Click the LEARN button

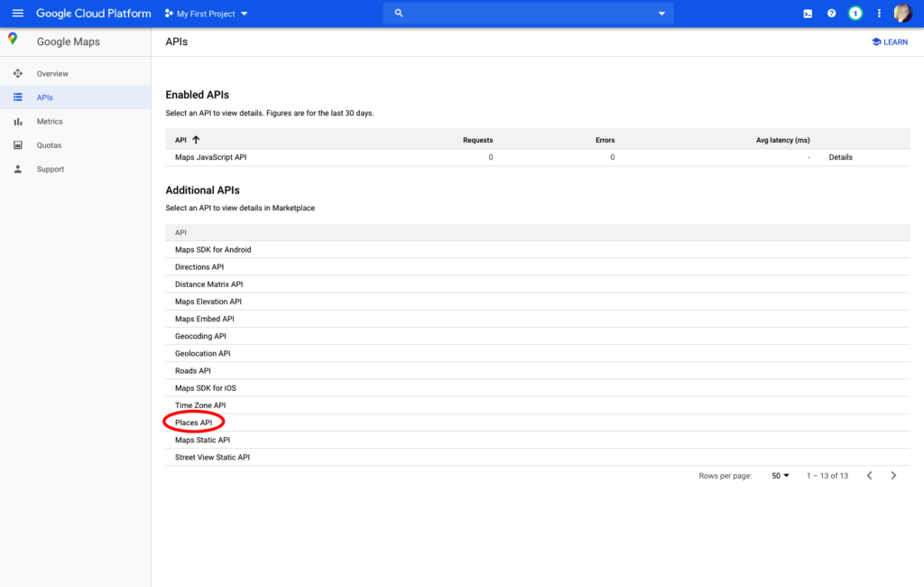click(x=889, y=42)
